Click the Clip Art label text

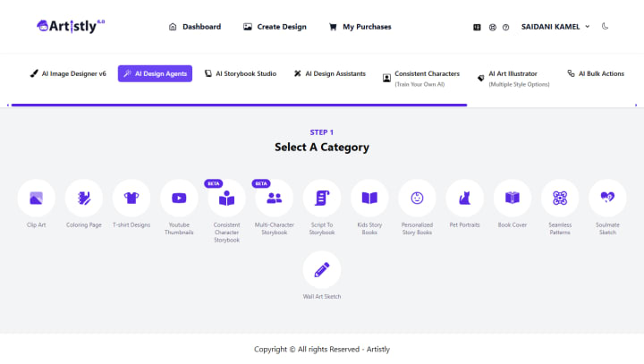pyautogui.click(x=36, y=224)
